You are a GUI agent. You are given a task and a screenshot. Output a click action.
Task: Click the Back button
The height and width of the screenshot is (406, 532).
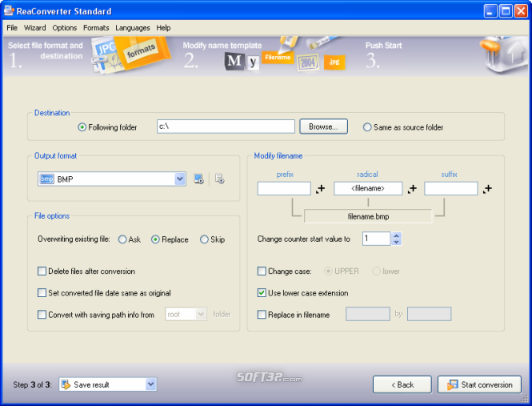402,384
